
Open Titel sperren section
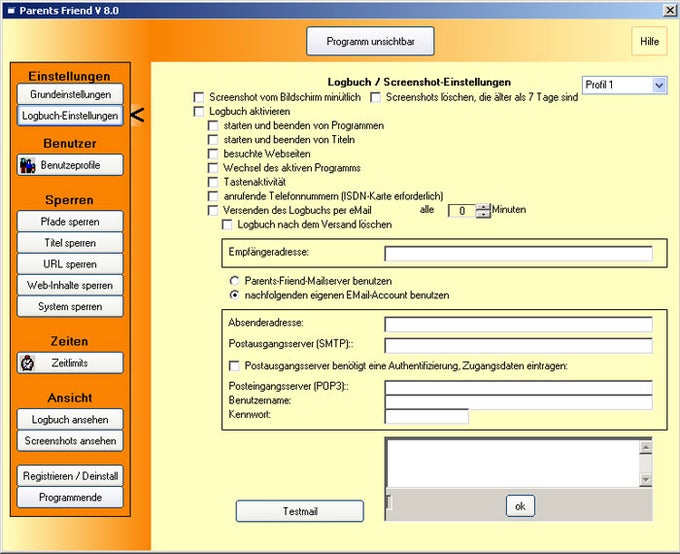pos(70,243)
